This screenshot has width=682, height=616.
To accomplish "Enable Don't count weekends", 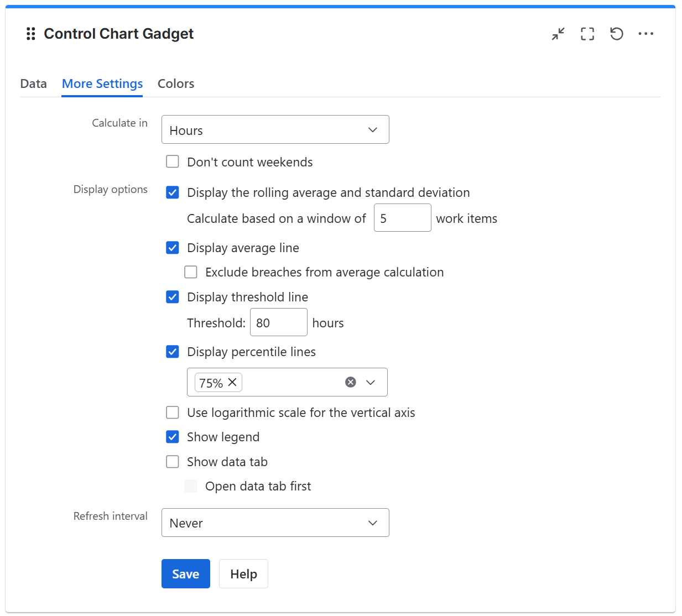I will pyautogui.click(x=173, y=161).
